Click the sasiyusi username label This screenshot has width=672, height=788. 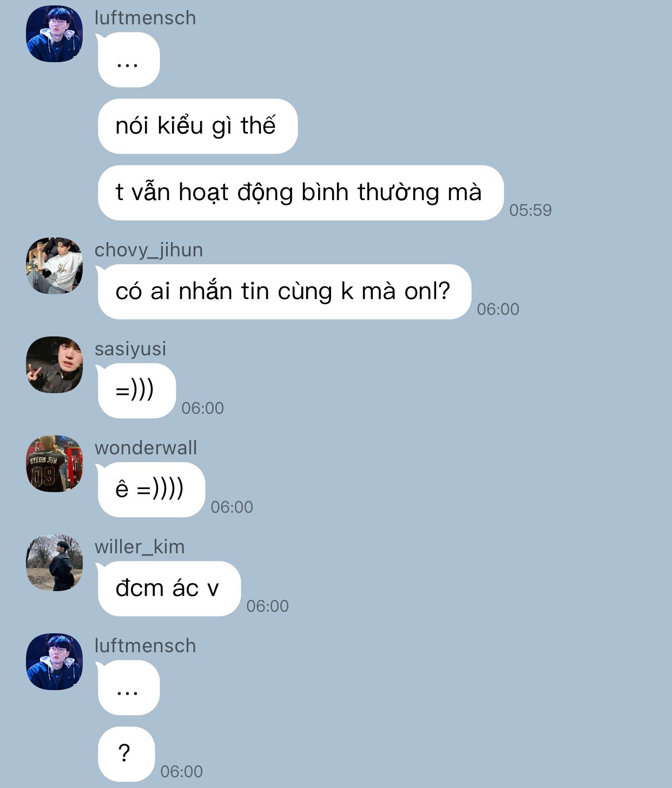tap(130, 349)
